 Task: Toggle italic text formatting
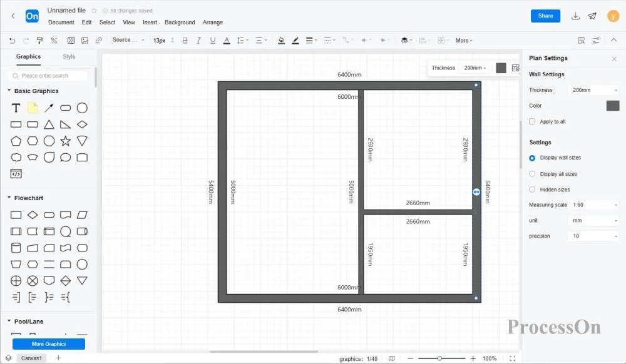(x=198, y=40)
